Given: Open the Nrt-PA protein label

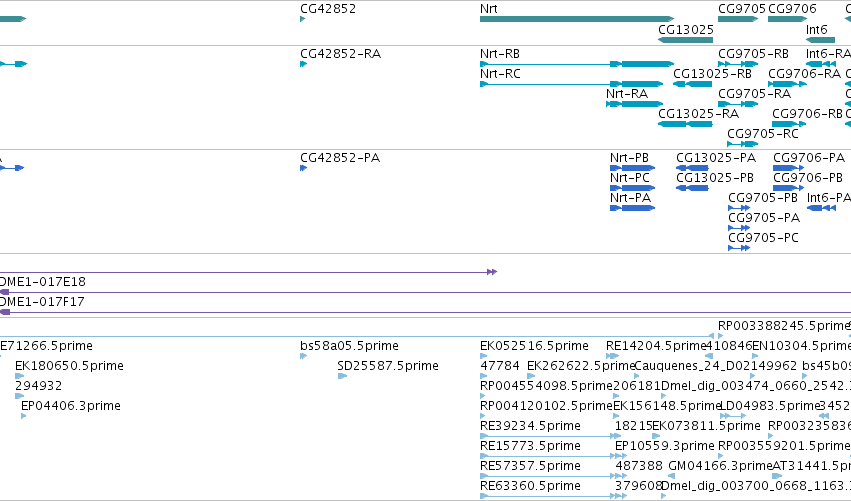Looking at the screenshot, I should (630, 198).
